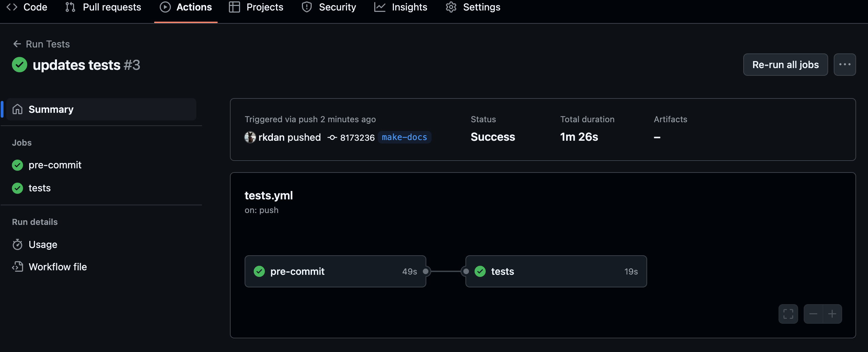
Task: Click the '1m 26s' total duration
Action: [x=579, y=137]
